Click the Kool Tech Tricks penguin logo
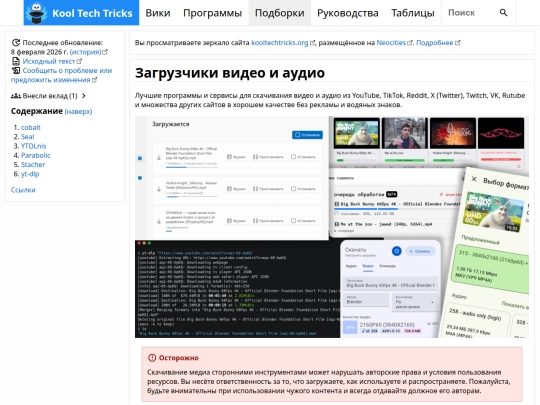This screenshot has width=540, height=405. (37, 13)
